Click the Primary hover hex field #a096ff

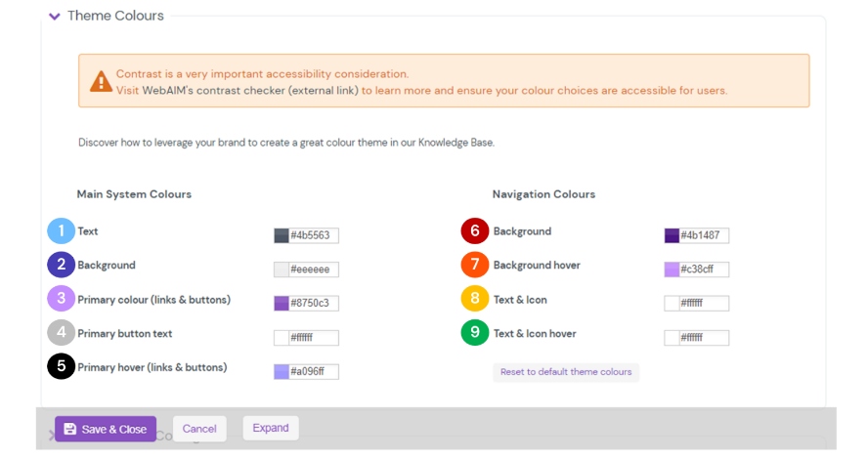[x=313, y=372]
